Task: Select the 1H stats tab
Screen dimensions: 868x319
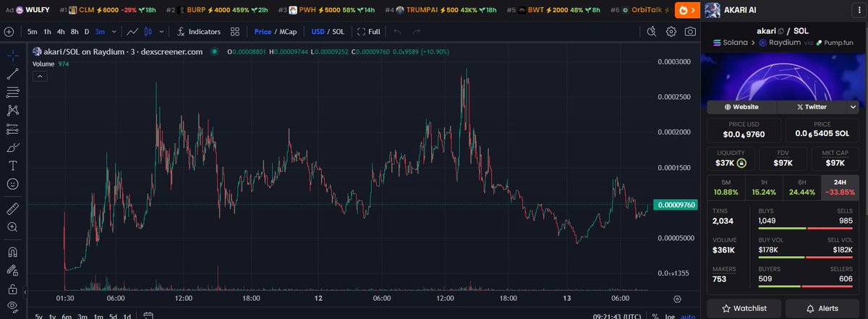Action: tap(765, 187)
